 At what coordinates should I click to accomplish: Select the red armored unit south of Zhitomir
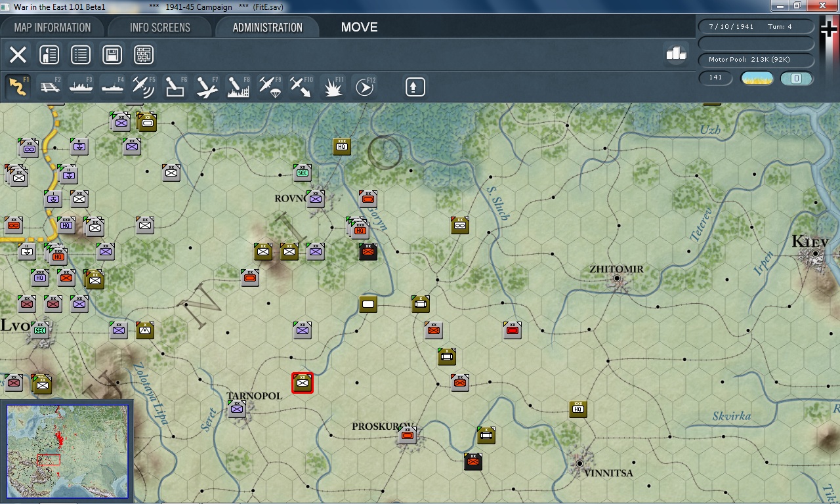click(513, 330)
